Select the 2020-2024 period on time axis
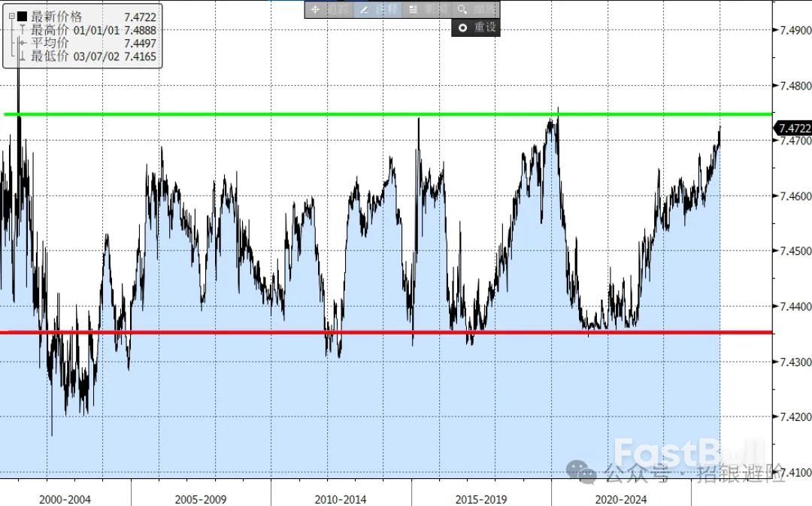 tap(620, 499)
